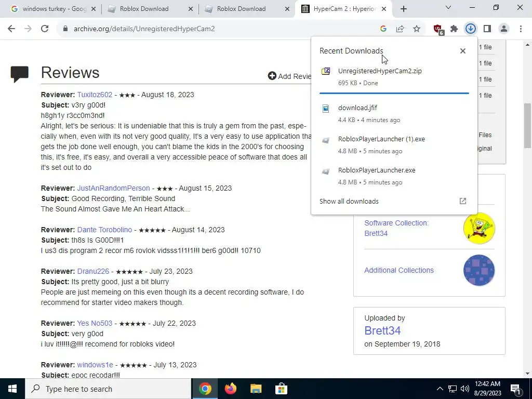
Task: Click the Additional Collections purple thumbnail
Action: (479, 270)
